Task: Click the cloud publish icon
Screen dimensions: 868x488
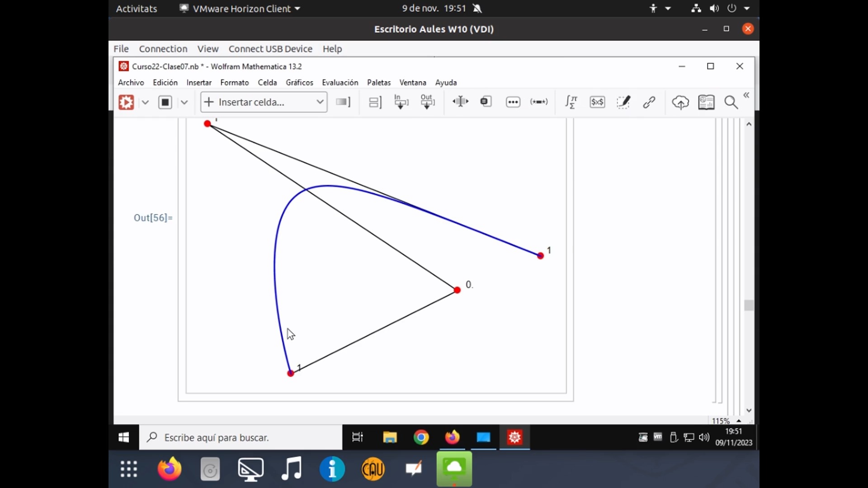Action: tap(680, 103)
